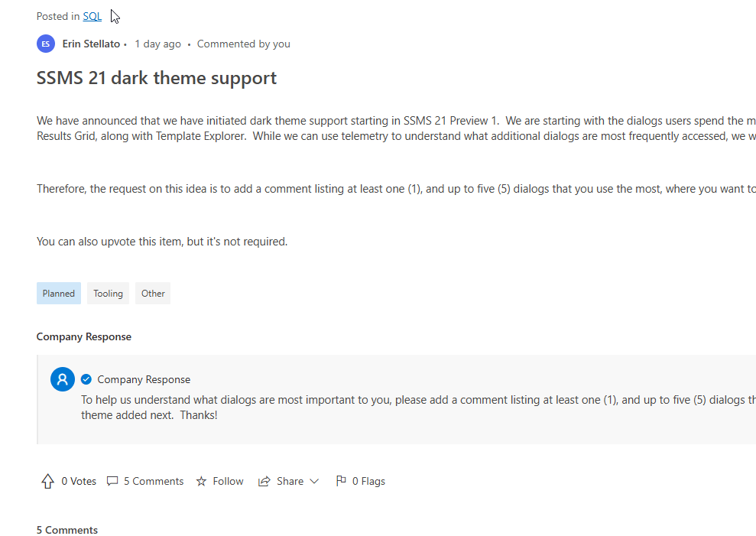This screenshot has width=756, height=536.
Task: Click the 0 Votes label
Action: pos(79,481)
